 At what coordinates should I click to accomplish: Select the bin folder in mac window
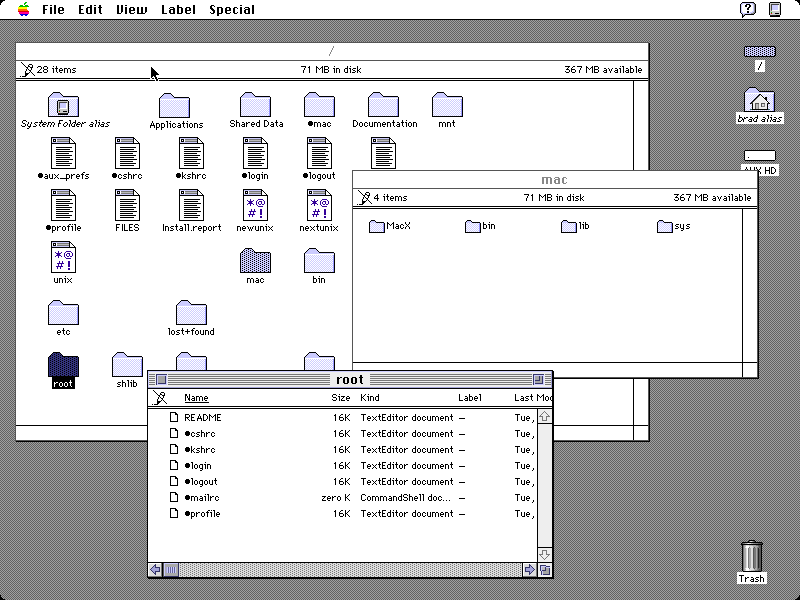pos(472,226)
